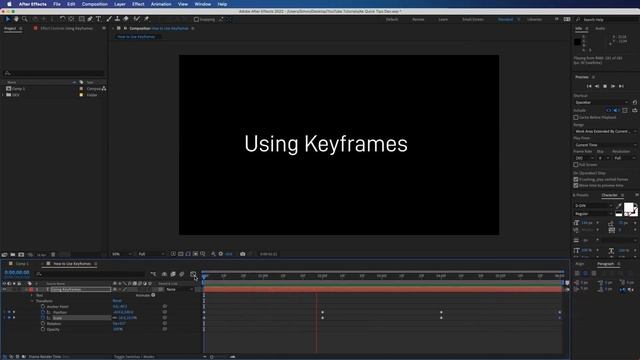Viewport: 640px width, 360px height.
Task: Open the layer parent 'None' dropdown
Action: tap(179, 289)
